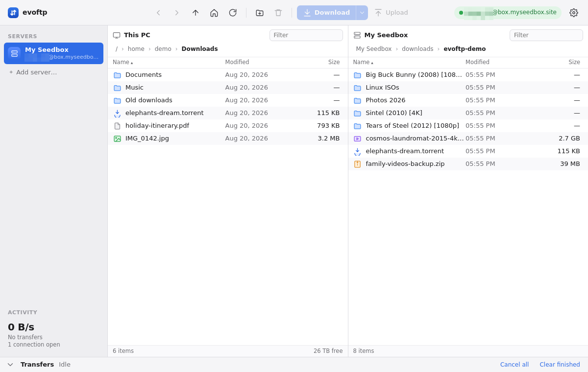This screenshot has height=372, width=588.
Task: Click the evoftp app logo
Action: (13, 13)
